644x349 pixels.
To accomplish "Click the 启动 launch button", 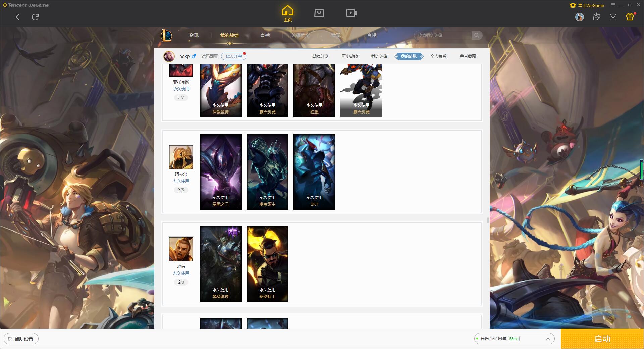I will point(602,339).
